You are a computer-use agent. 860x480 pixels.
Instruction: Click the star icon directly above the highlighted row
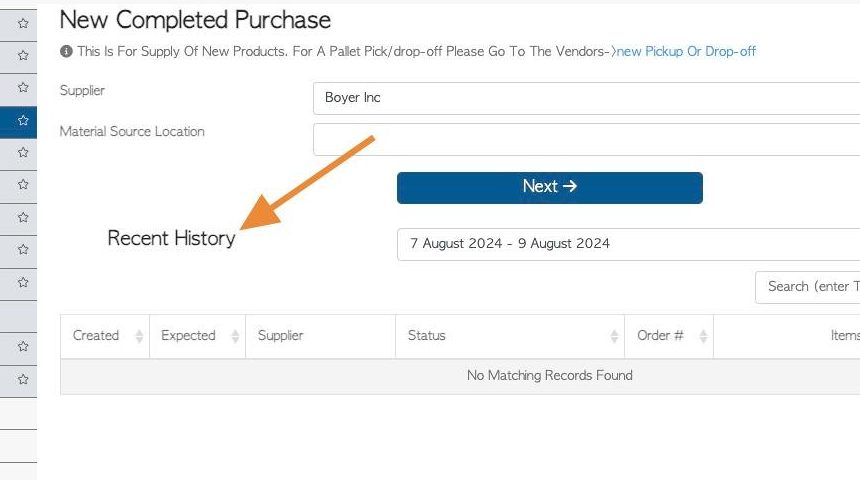(22, 87)
